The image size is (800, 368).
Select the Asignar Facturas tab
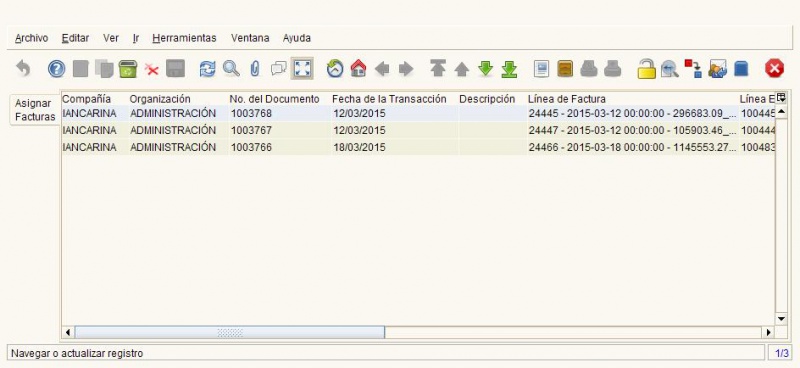tap(35, 110)
